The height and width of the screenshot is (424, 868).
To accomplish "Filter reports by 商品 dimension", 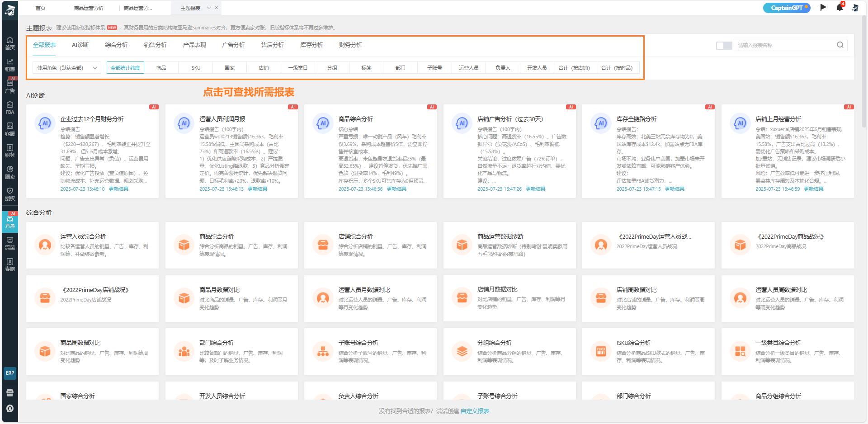I will tap(161, 68).
